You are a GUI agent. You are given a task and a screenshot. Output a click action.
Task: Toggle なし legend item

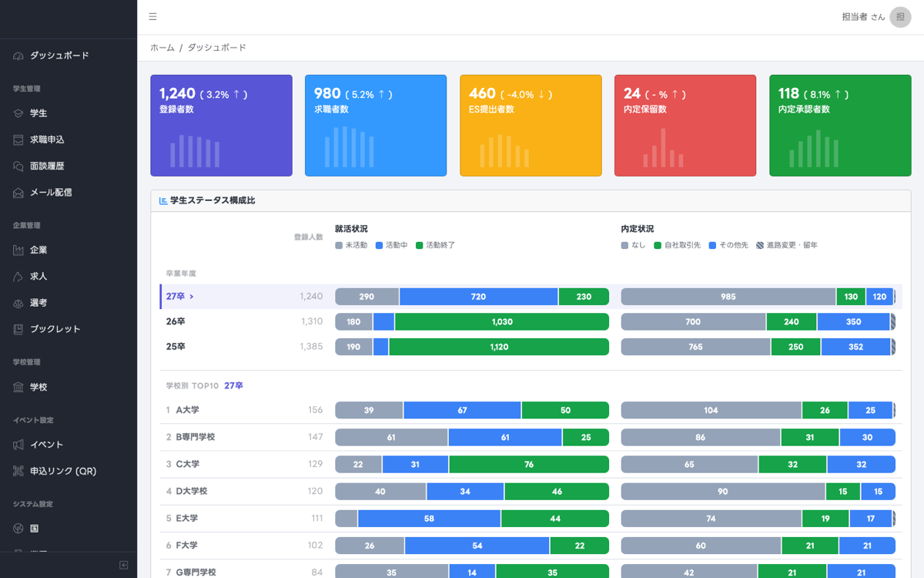(634, 245)
